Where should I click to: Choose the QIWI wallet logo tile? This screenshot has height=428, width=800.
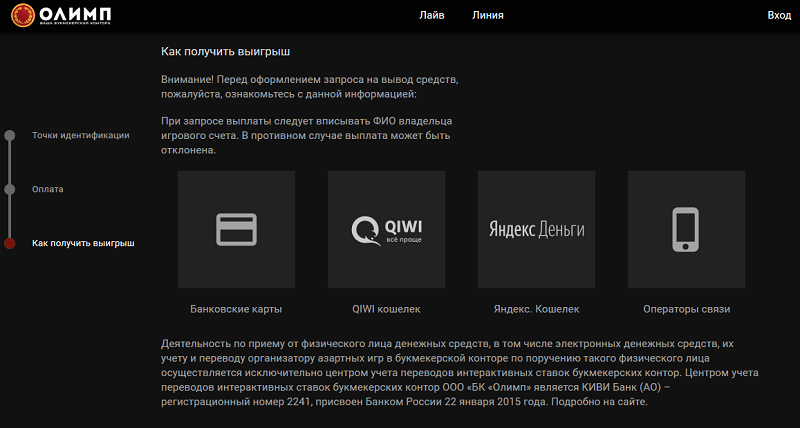pyautogui.click(x=386, y=230)
